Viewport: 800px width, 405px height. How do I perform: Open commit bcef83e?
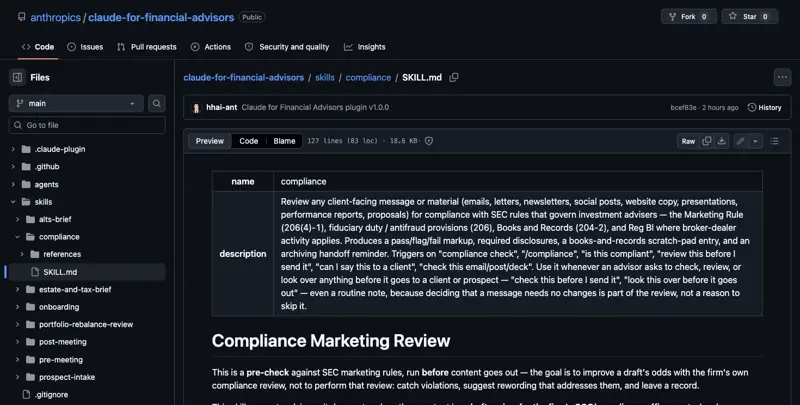(x=683, y=108)
